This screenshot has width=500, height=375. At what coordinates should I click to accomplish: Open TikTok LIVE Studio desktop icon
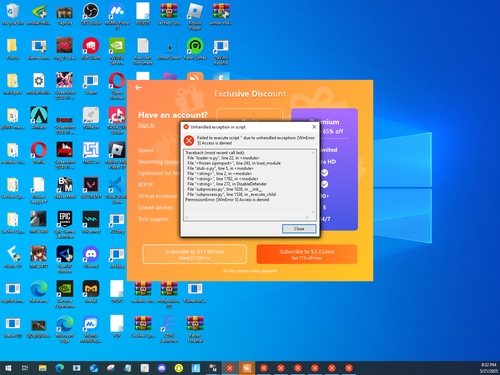click(x=117, y=120)
